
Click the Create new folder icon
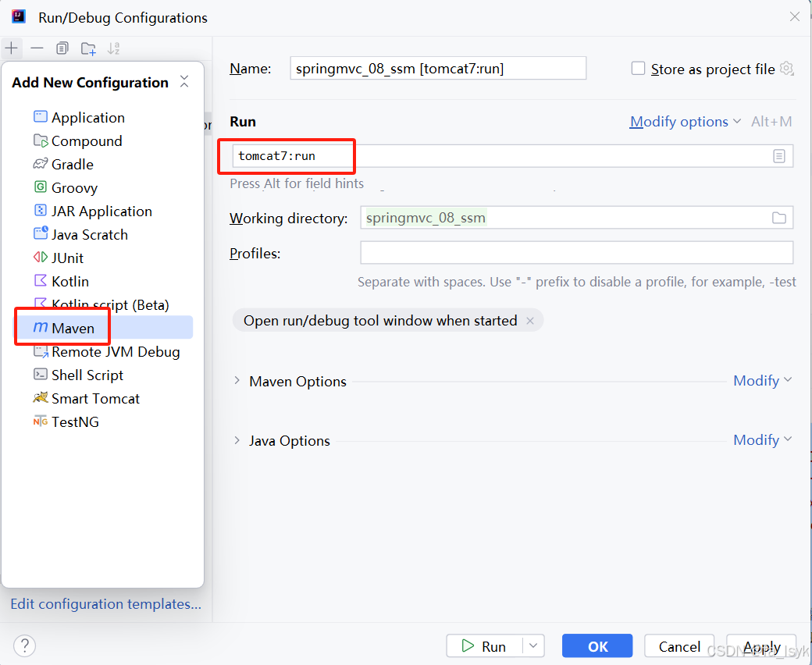(88, 48)
